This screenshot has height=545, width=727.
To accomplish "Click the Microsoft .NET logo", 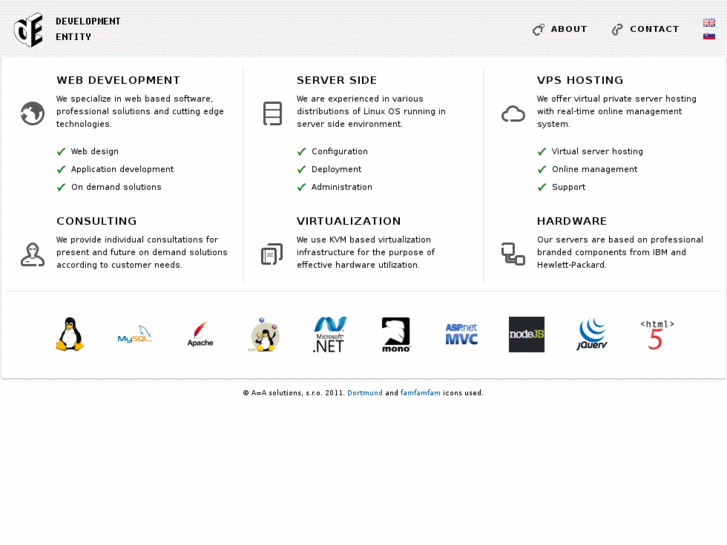I will tap(330, 334).
